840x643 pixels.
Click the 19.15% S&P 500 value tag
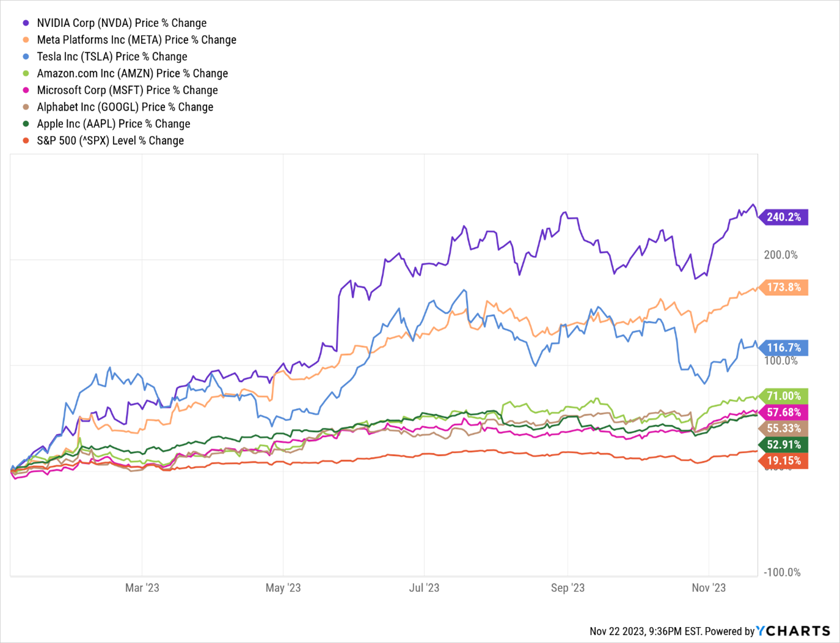tap(784, 461)
